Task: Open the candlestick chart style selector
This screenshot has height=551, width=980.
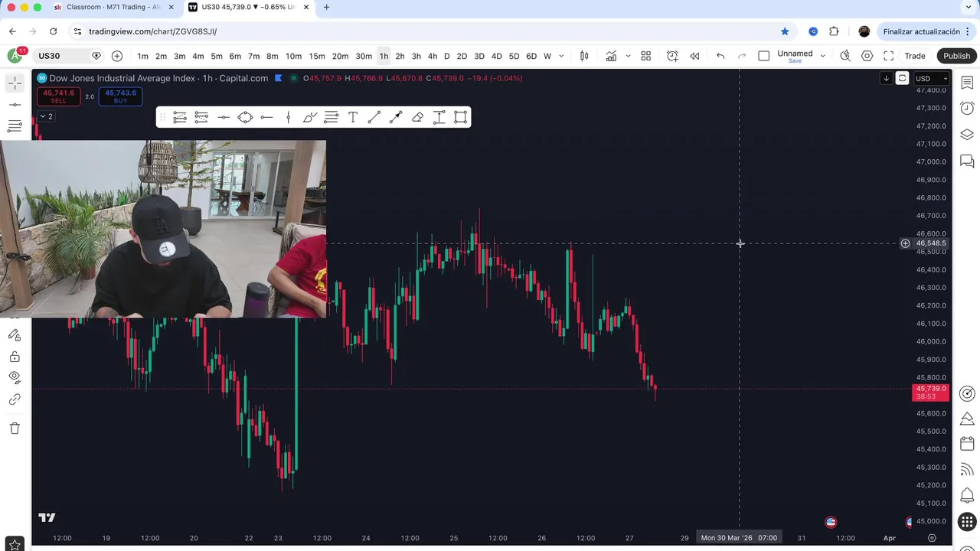Action: (584, 56)
